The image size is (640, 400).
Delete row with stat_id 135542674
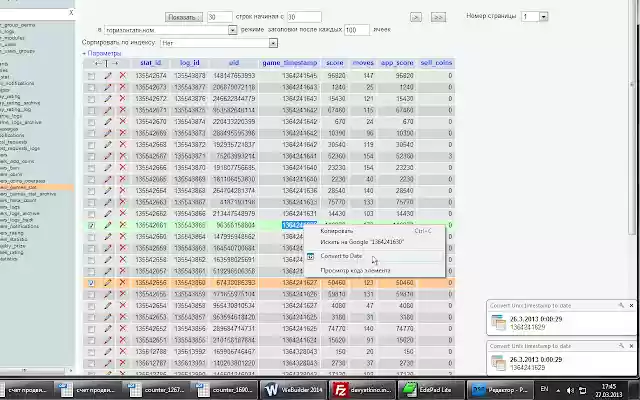[122, 76]
